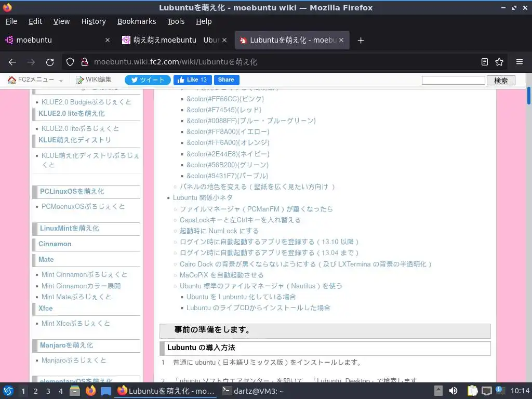This screenshot has width=532, height=399.
Task: Open the clipboard tray icon
Action: point(472,391)
